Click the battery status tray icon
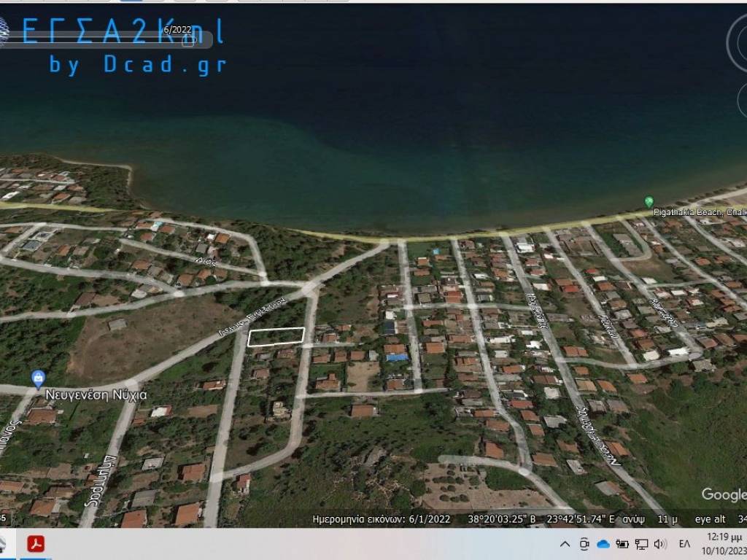The image size is (747, 560). tap(622, 544)
